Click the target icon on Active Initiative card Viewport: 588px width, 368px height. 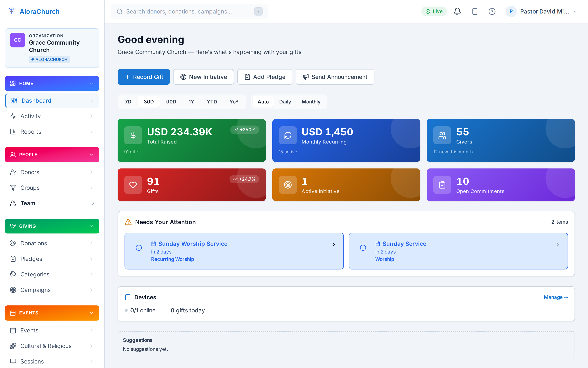(x=288, y=185)
